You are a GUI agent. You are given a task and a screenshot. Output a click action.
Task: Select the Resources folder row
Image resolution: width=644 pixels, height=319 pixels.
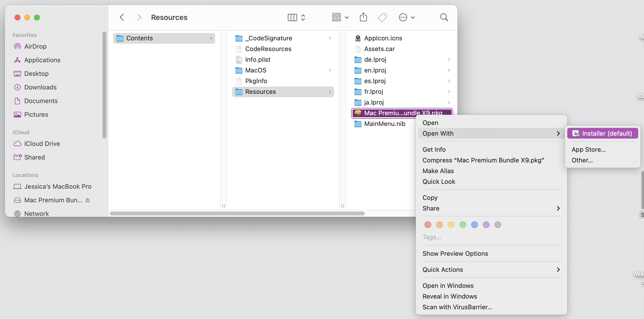click(283, 92)
